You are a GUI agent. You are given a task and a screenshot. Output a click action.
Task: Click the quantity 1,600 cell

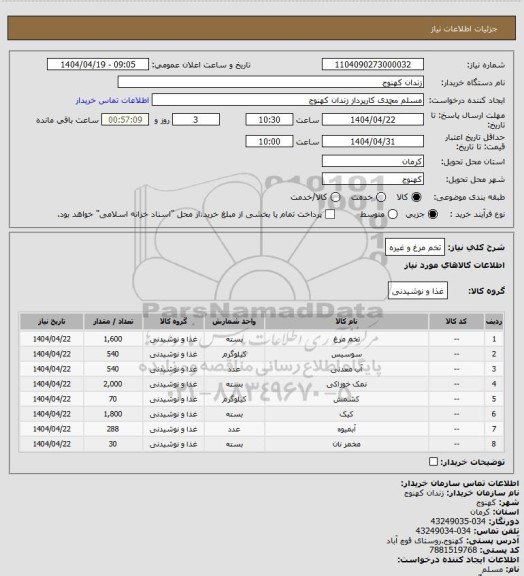click(113, 339)
